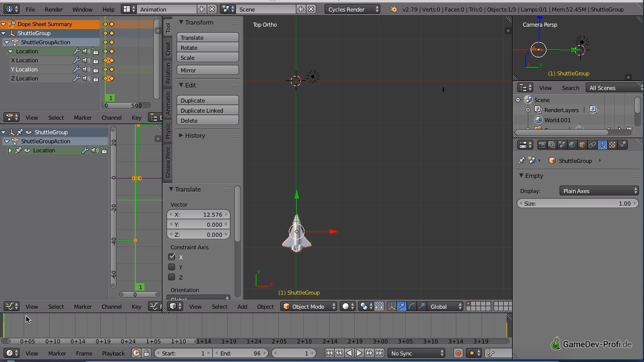Jump to the last frame of playback
Viewport: 644px width, 362px height.
pyautogui.click(x=379, y=353)
